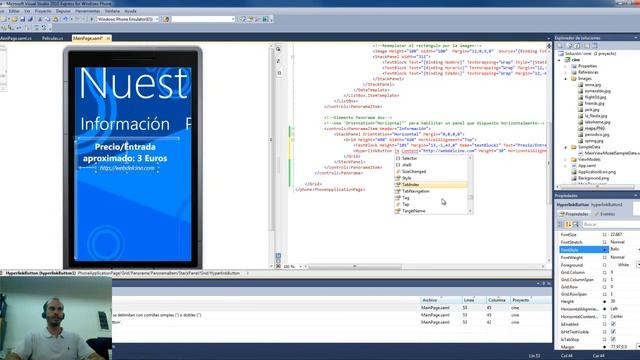The width and height of the screenshot is (640, 360).
Task: Switch to the MainPage.xaml.cs tab
Action: pos(16,38)
